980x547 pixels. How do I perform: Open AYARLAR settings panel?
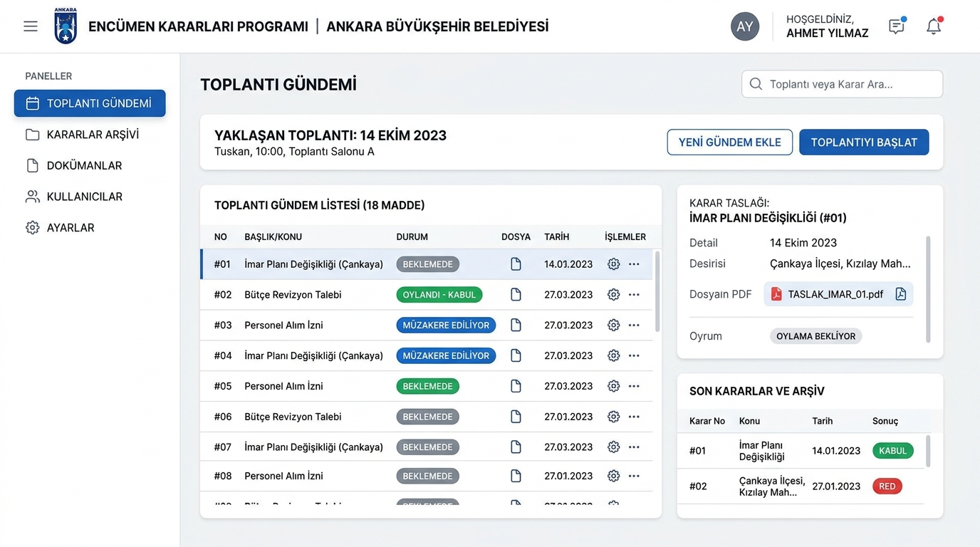point(60,228)
